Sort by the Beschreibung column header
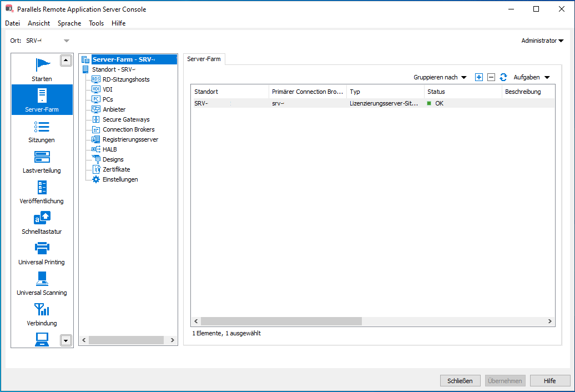The width and height of the screenshot is (575, 392). pos(528,92)
